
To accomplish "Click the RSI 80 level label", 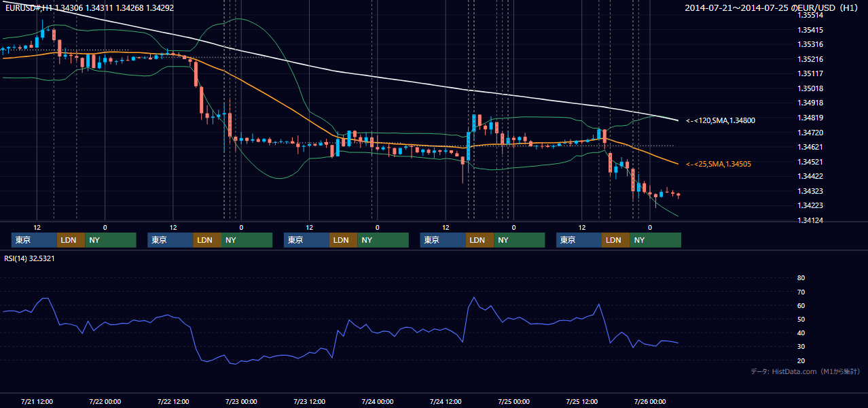I will point(801,278).
